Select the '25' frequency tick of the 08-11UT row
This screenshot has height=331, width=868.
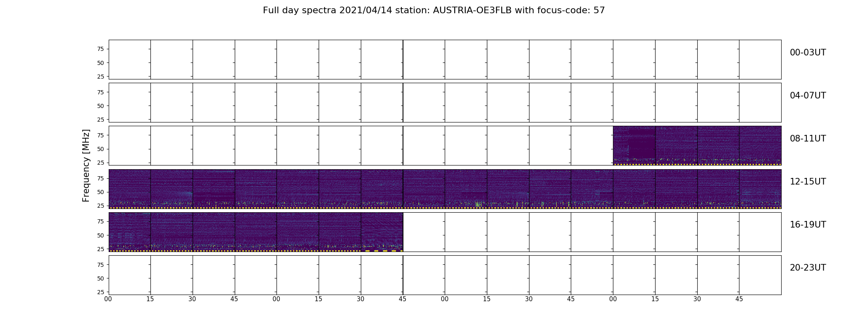(x=100, y=163)
